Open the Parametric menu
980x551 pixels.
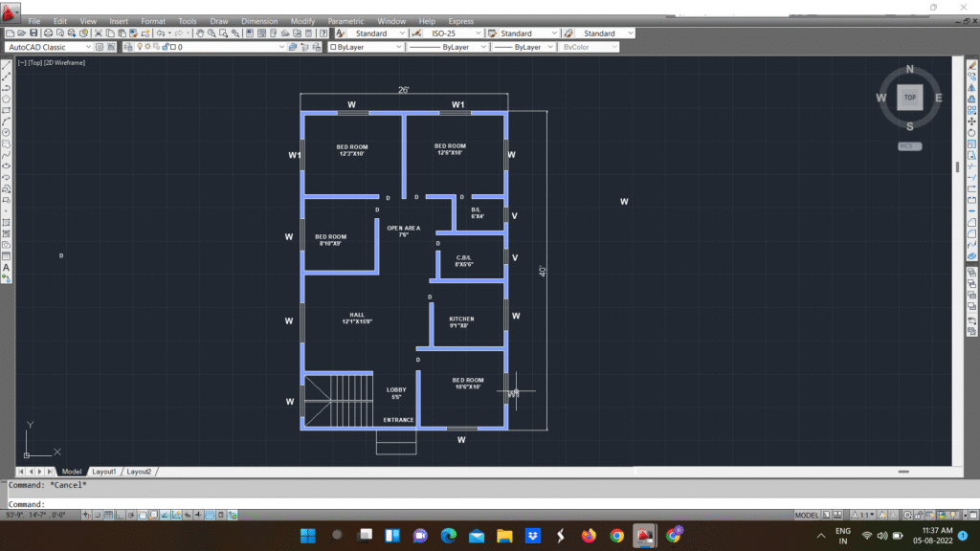point(345,21)
